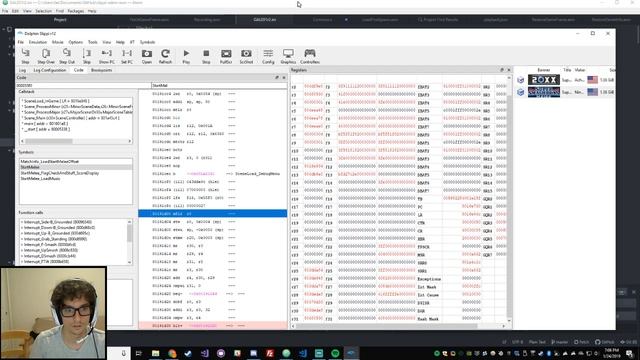This screenshot has width=640, height=360.
Task: Open the Options menu in Dolphin
Action: [x=76, y=42]
